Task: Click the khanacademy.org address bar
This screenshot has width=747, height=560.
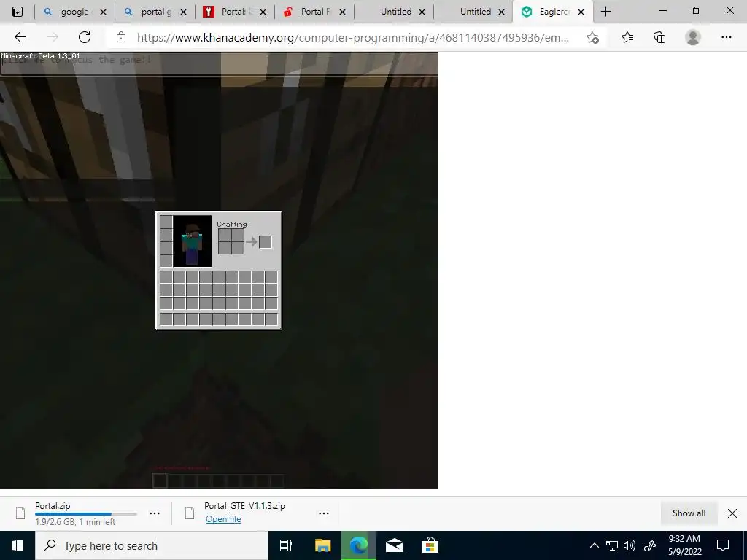Action: [352, 37]
